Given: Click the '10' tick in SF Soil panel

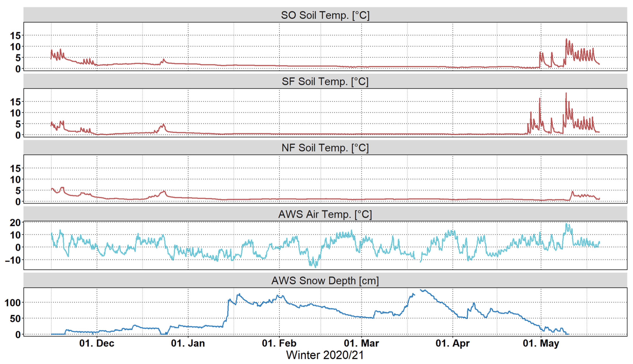Looking at the screenshot, I should [15, 113].
